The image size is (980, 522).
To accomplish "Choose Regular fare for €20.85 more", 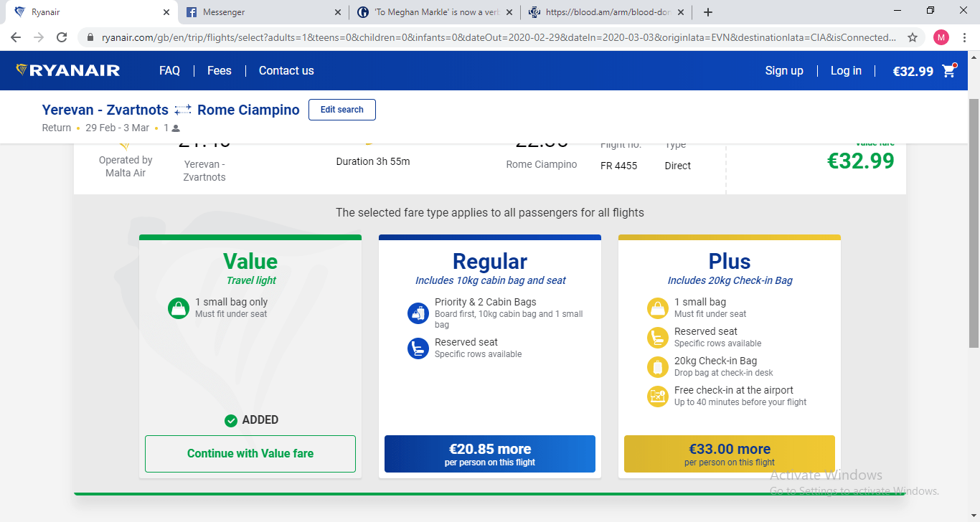I will 490,454.
